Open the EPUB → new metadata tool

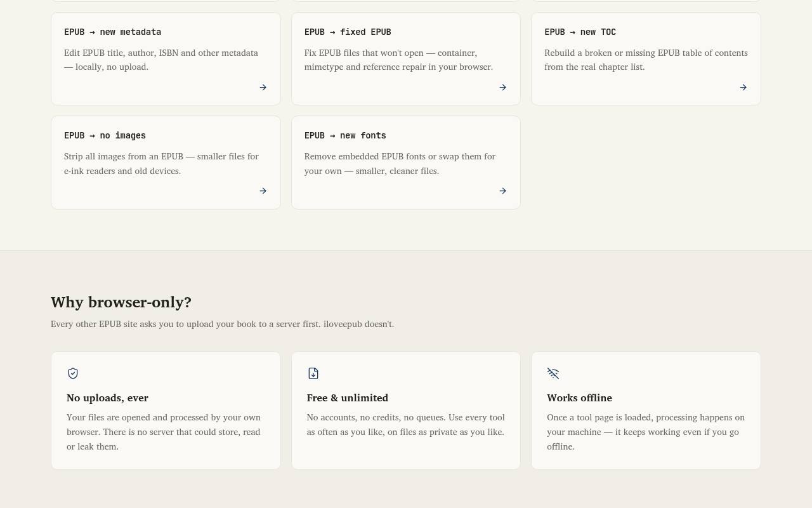[x=166, y=58]
